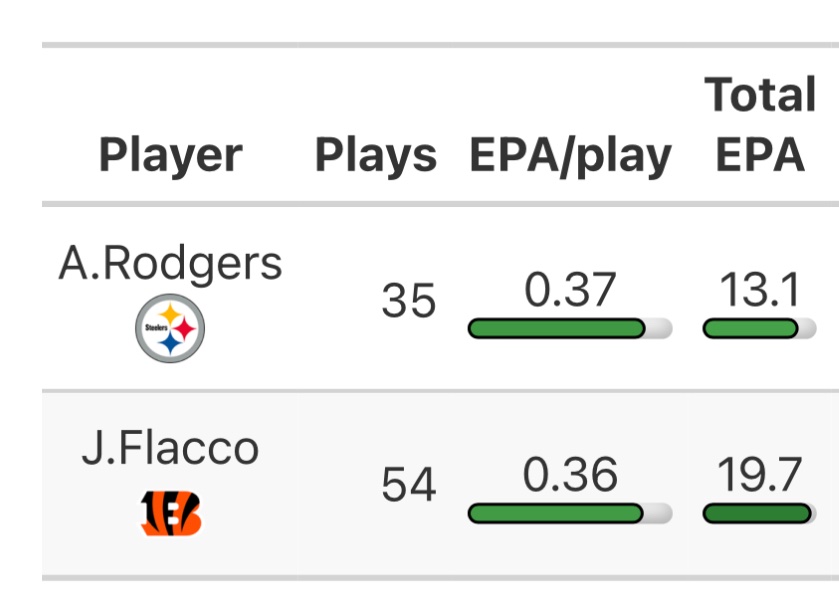Viewport: 839px width, 591px height.
Task: Click gray unfilled end of A.Rodgers' EPA/play bar
Action: (x=659, y=328)
